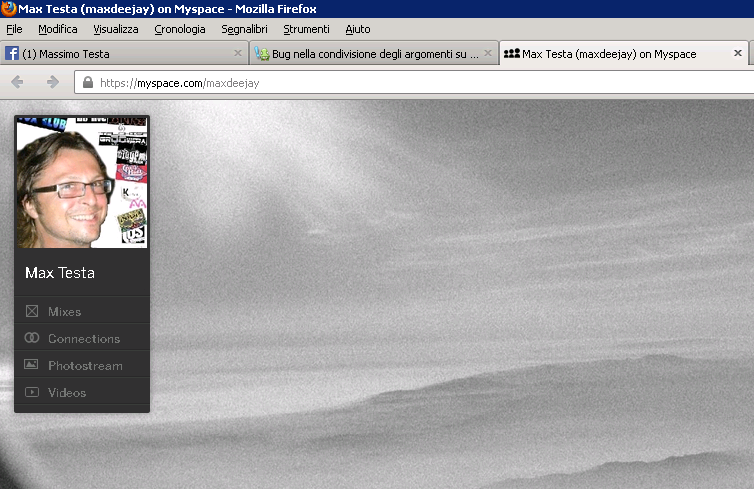Click the Videos play icon
The height and width of the screenshot is (489, 754).
pos(32,392)
